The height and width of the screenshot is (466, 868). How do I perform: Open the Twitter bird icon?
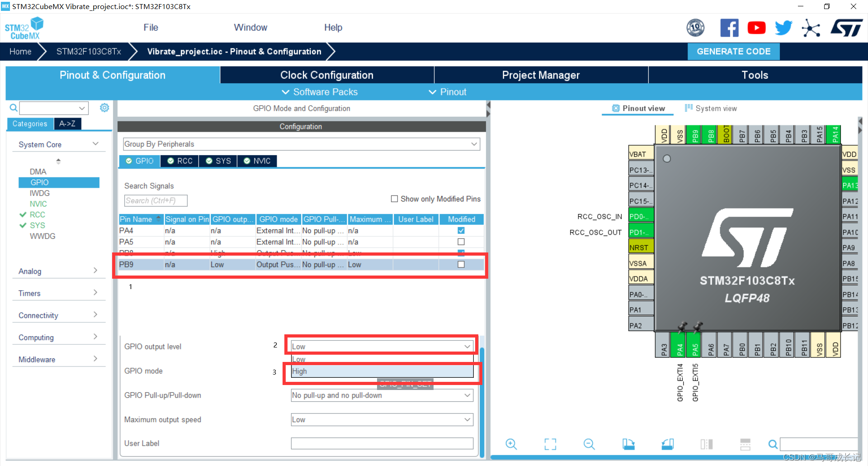click(783, 28)
